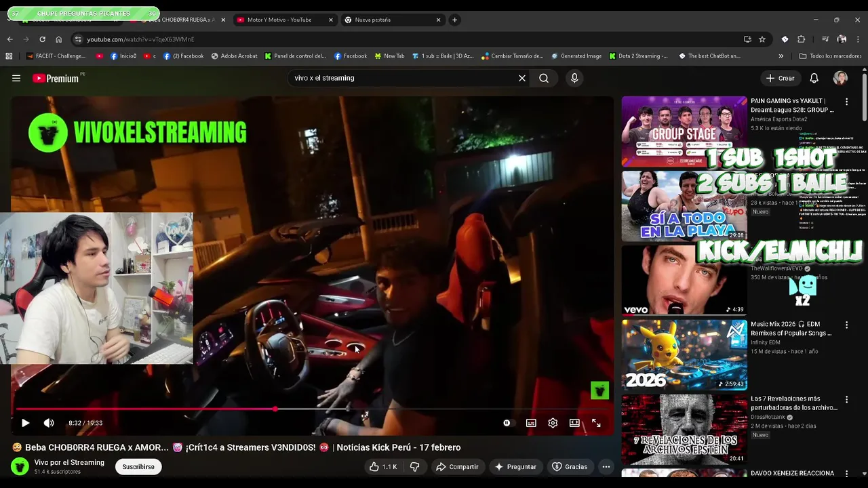
Task: Clear the search box with the X
Action: click(x=522, y=78)
